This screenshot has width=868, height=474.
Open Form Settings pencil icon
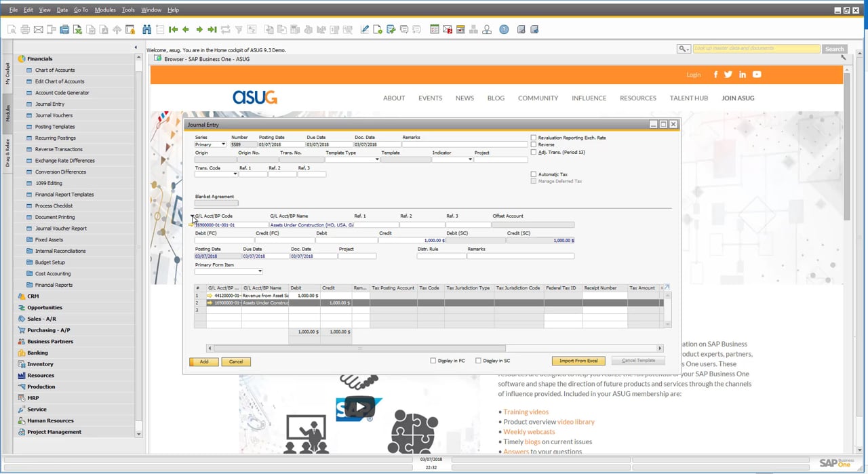coord(364,29)
